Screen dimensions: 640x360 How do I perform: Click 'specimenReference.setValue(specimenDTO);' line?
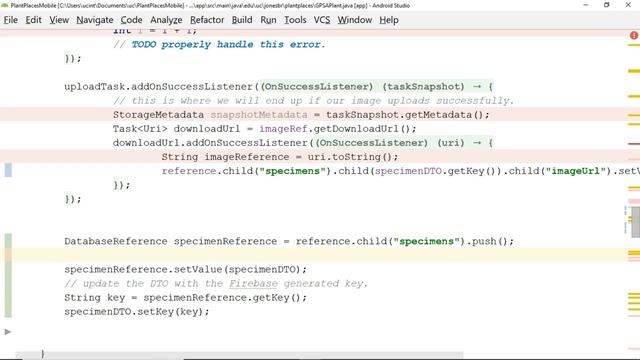(185, 269)
